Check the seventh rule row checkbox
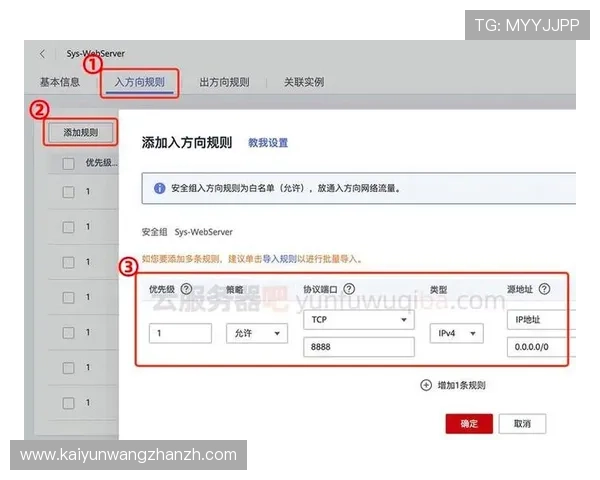Screen dimensions: 600x480 pos(68,403)
